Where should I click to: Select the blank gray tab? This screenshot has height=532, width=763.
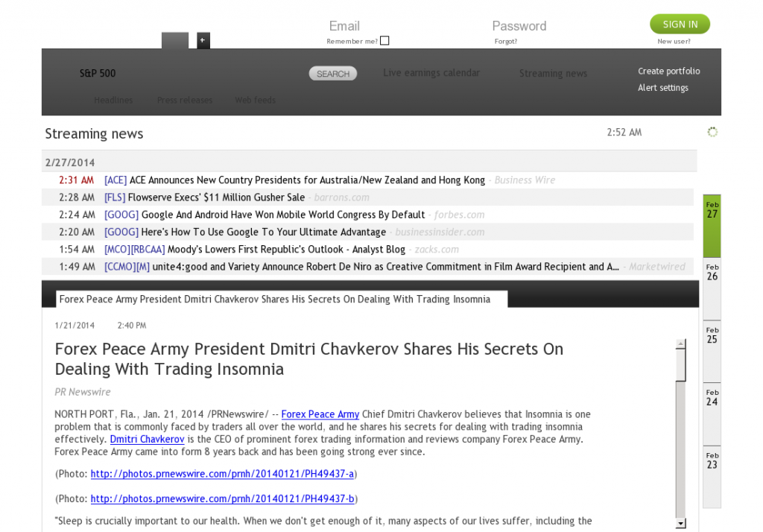tap(175, 40)
